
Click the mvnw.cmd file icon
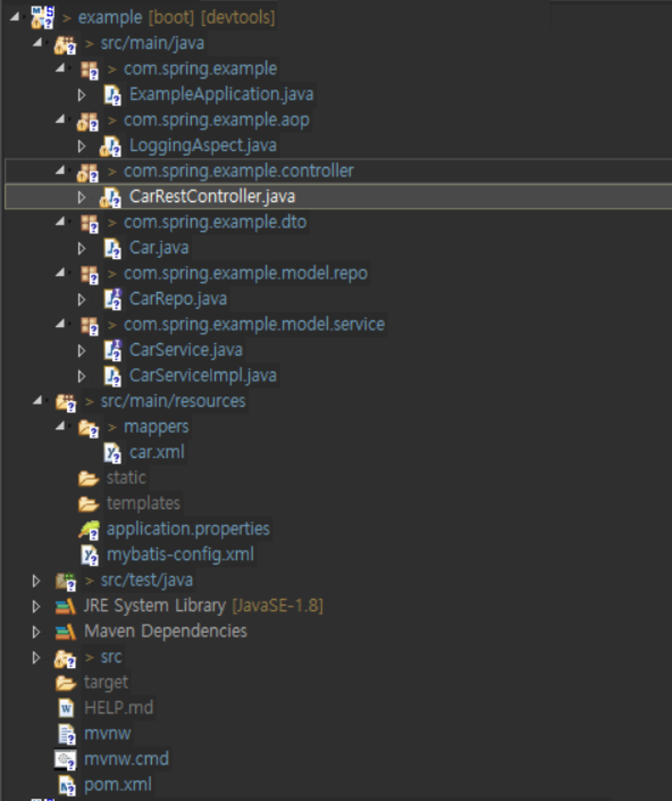point(66,760)
